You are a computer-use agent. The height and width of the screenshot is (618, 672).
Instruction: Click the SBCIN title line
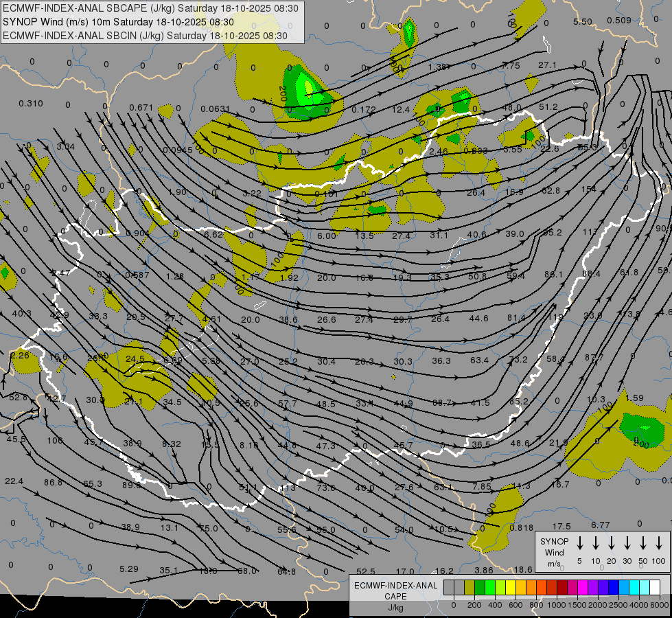click(x=145, y=36)
